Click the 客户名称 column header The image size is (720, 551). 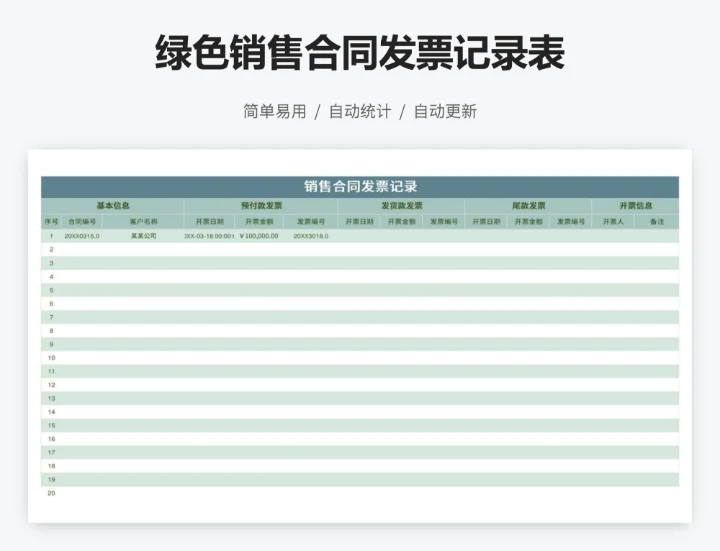click(x=143, y=222)
